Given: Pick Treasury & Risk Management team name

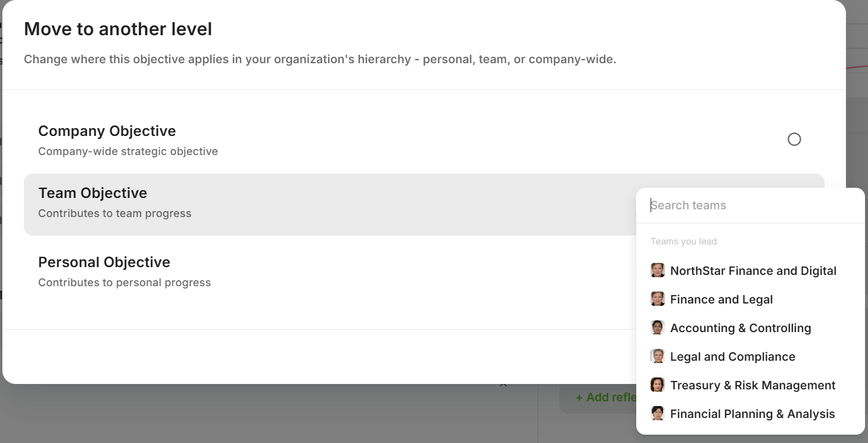Looking at the screenshot, I should [752, 385].
